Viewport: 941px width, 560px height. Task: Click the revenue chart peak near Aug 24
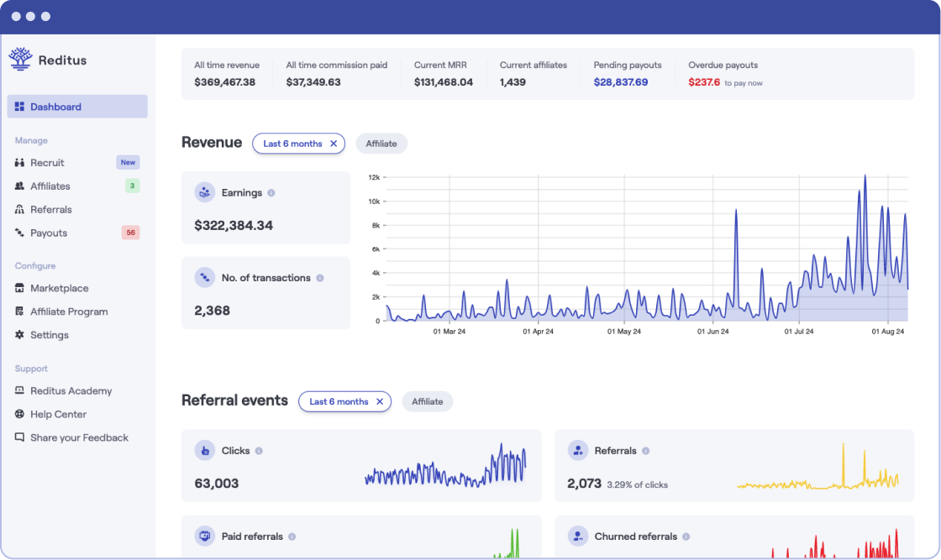(865, 176)
